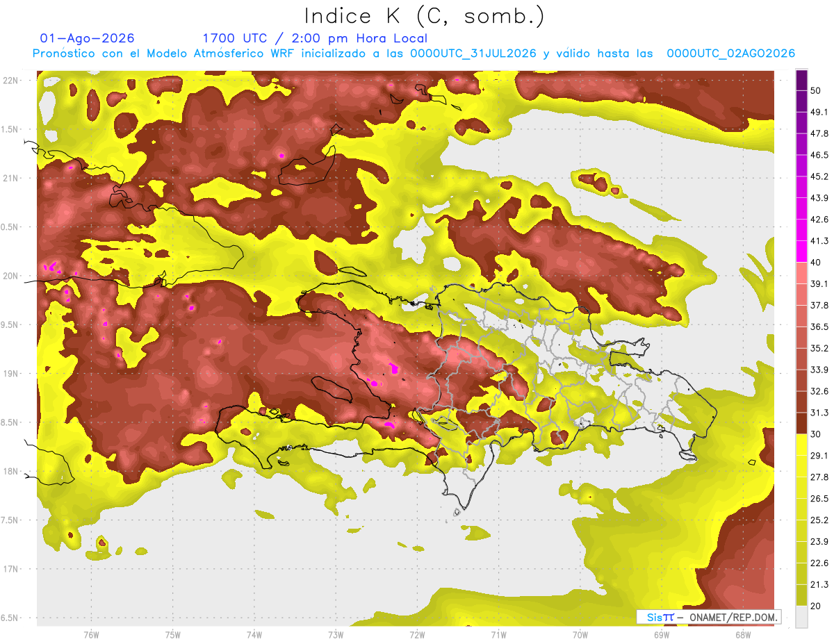Screen dimensions: 834x644
Task: Click the longitude label "76W"
Action: pyautogui.click(x=91, y=635)
